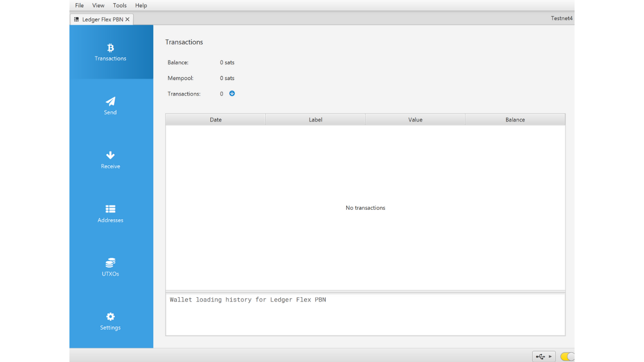Image resolution: width=644 pixels, height=362 pixels.
Task: Sort by the Date column header
Action: [x=215, y=120]
